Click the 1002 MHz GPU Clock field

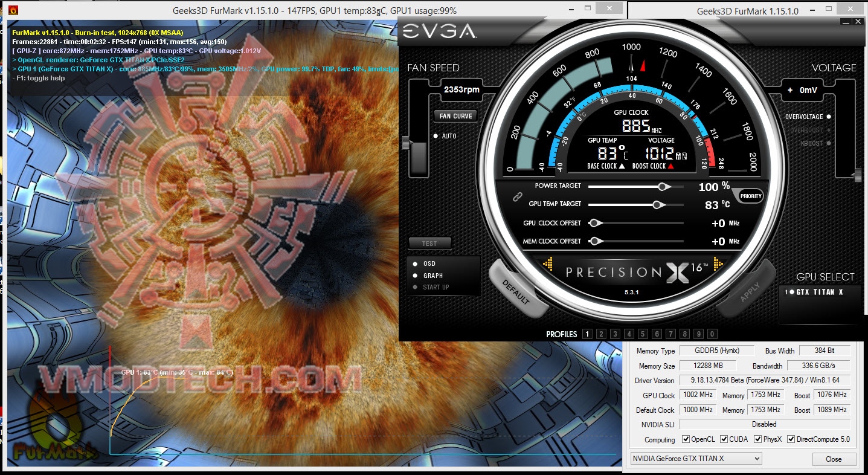tap(698, 395)
